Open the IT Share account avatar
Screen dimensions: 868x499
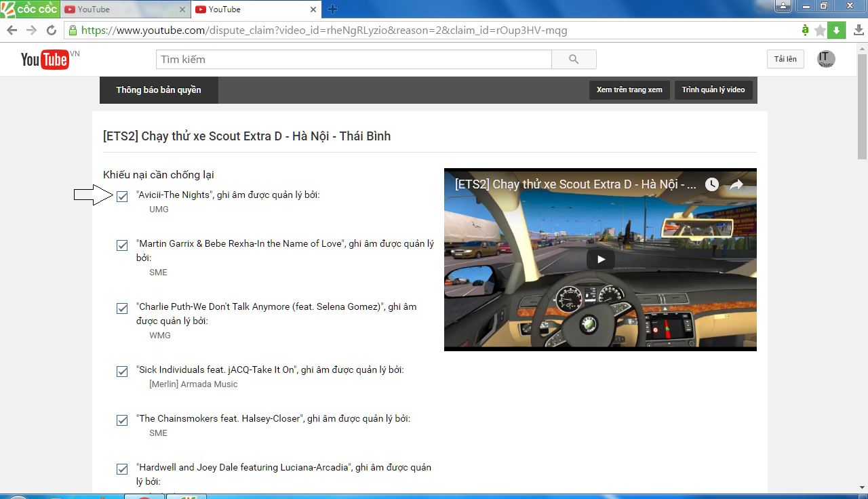[x=826, y=59]
